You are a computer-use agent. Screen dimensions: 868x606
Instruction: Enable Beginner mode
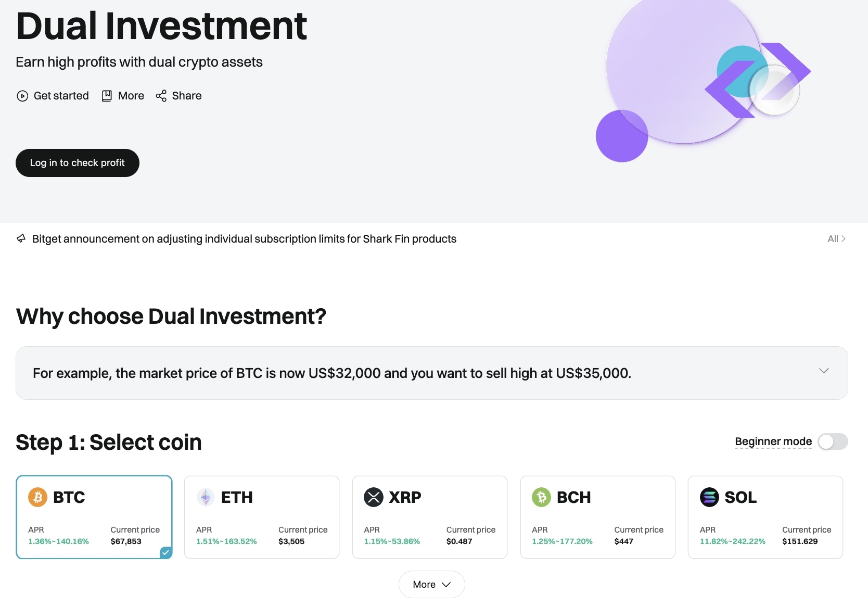pos(833,441)
